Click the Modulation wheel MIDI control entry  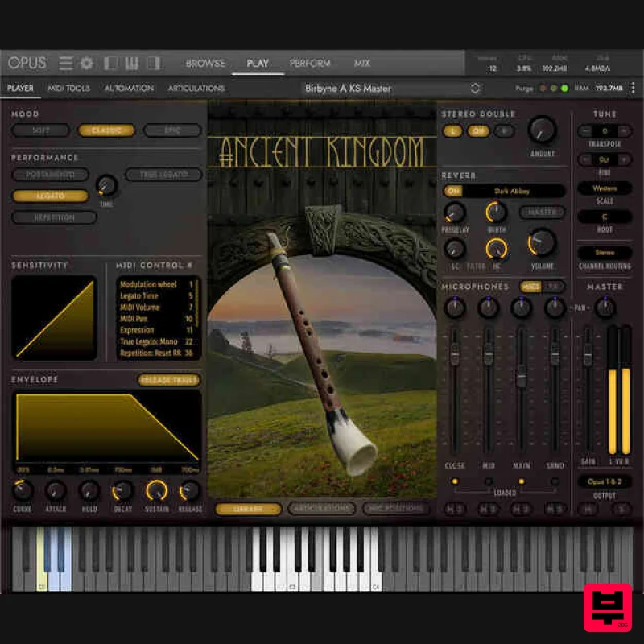(x=156, y=284)
